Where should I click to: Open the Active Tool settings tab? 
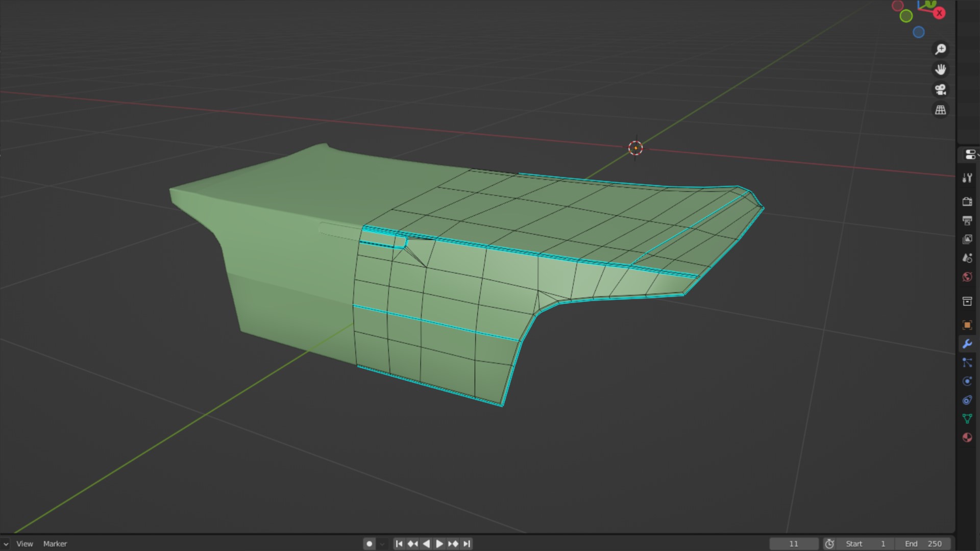(x=967, y=178)
